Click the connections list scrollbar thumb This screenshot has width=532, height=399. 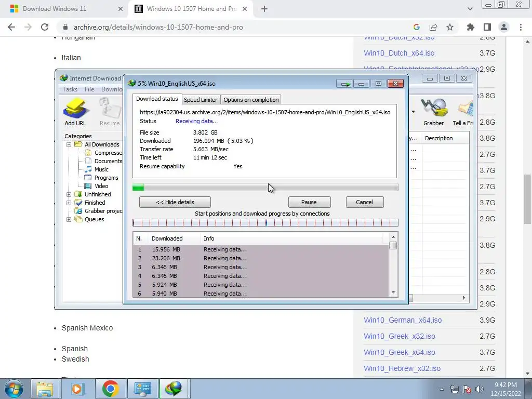tap(393, 245)
